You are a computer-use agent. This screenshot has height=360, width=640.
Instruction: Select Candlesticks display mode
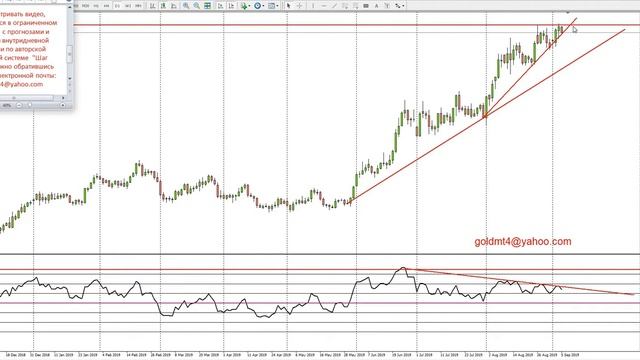(163, 6)
